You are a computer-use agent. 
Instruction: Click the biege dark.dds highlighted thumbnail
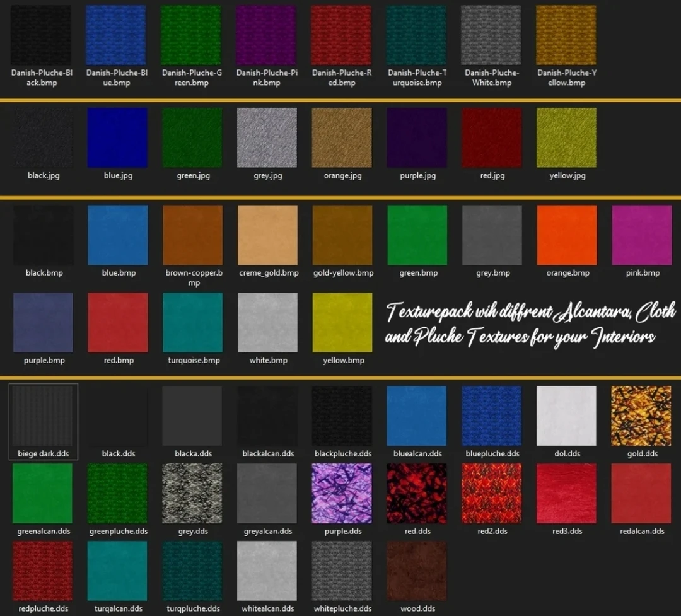pos(42,416)
